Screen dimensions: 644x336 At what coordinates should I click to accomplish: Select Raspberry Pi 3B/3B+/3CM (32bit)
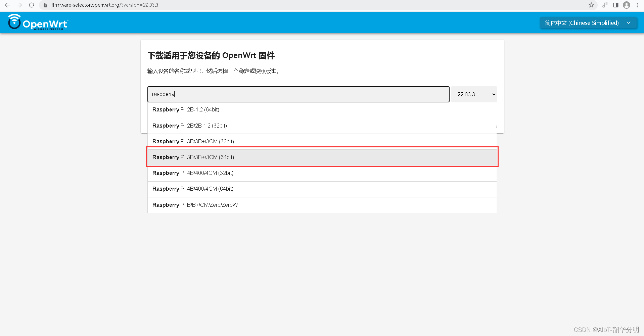pyautogui.click(x=322, y=142)
